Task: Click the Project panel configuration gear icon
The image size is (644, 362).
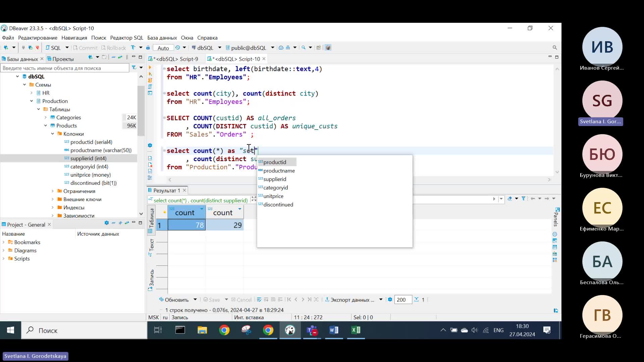Action: tap(107, 223)
